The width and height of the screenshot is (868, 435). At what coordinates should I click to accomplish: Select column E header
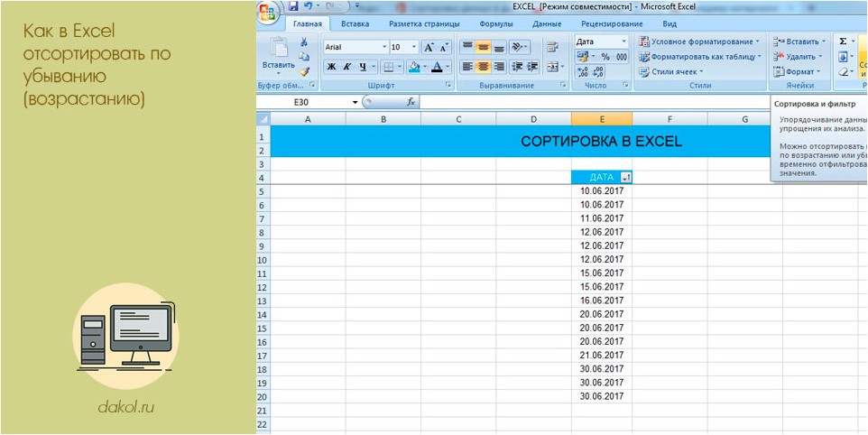click(601, 119)
